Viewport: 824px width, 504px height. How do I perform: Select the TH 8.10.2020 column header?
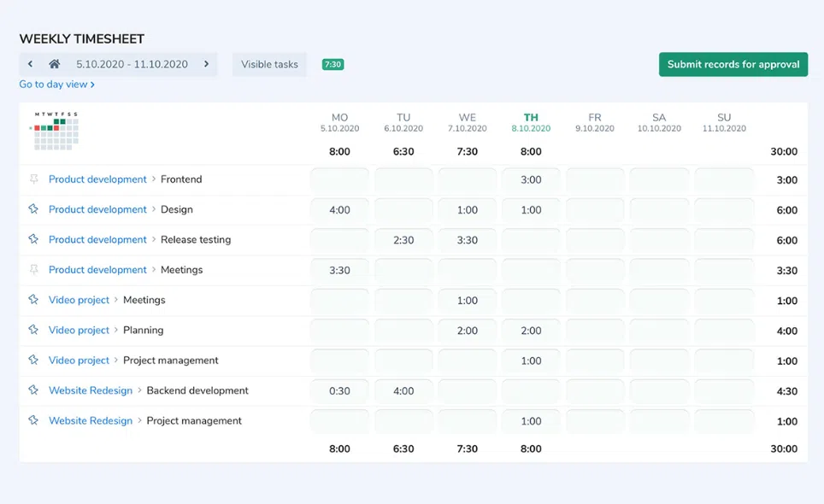tap(531, 122)
